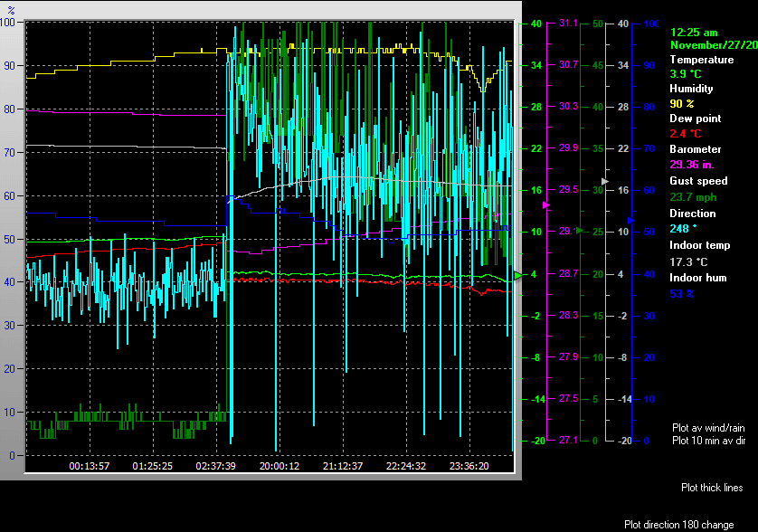This screenshot has width=758, height=532.
Task: Click the grey indoor temp scale arrow marker
Action: [606, 182]
